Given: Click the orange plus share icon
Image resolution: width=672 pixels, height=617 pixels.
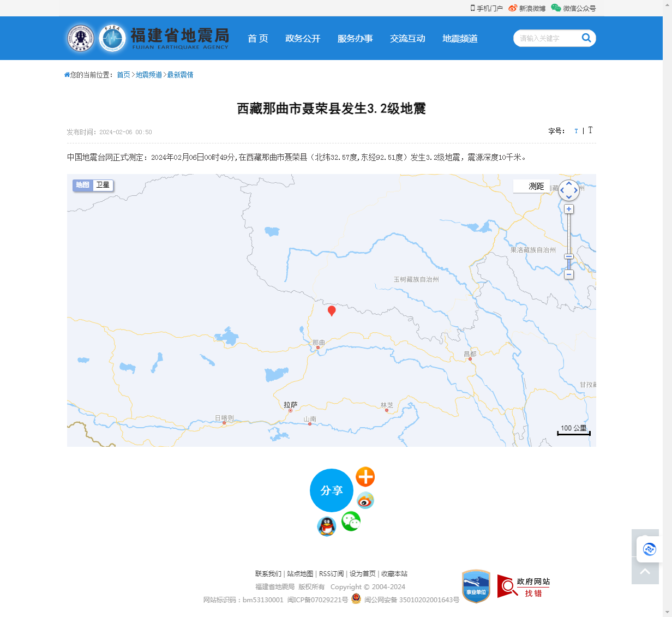Looking at the screenshot, I should point(365,477).
